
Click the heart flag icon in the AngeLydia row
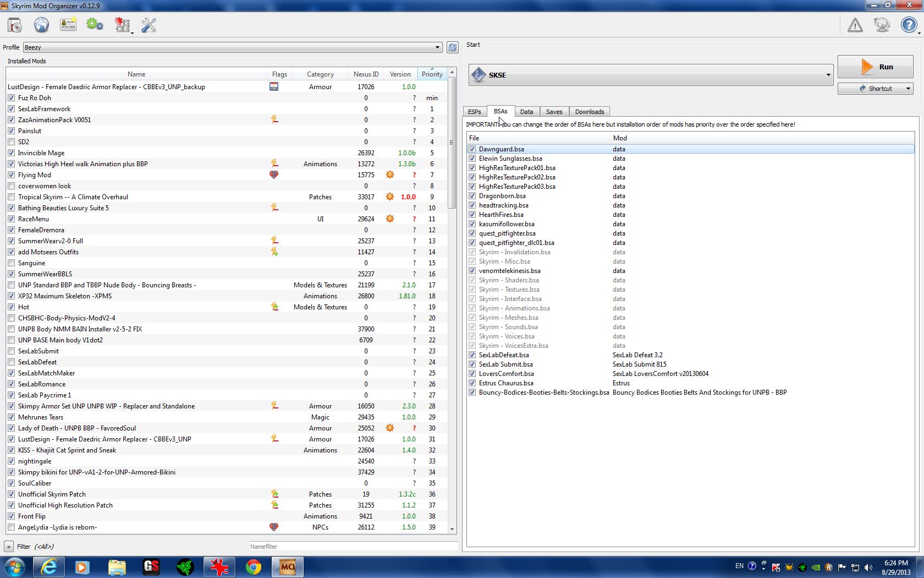(x=274, y=527)
